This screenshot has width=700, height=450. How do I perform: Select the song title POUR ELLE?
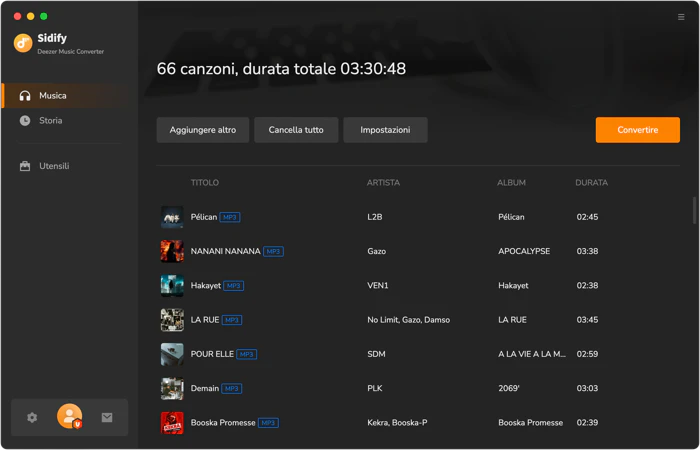(212, 354)
